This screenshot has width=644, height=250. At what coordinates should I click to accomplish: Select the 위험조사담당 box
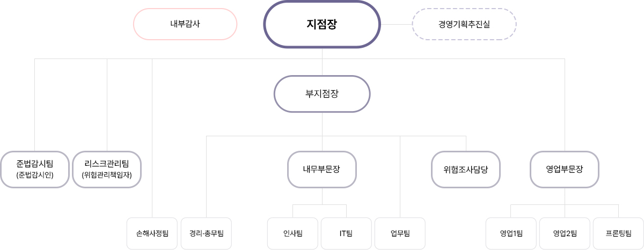pos(465,169)
